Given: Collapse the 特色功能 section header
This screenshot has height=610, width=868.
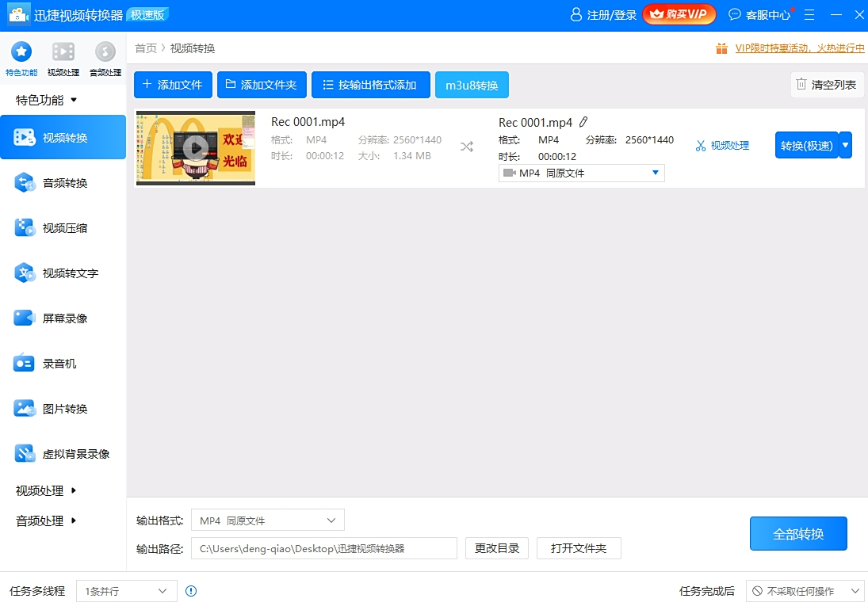Looking at the screenshot, I should 47,100.
